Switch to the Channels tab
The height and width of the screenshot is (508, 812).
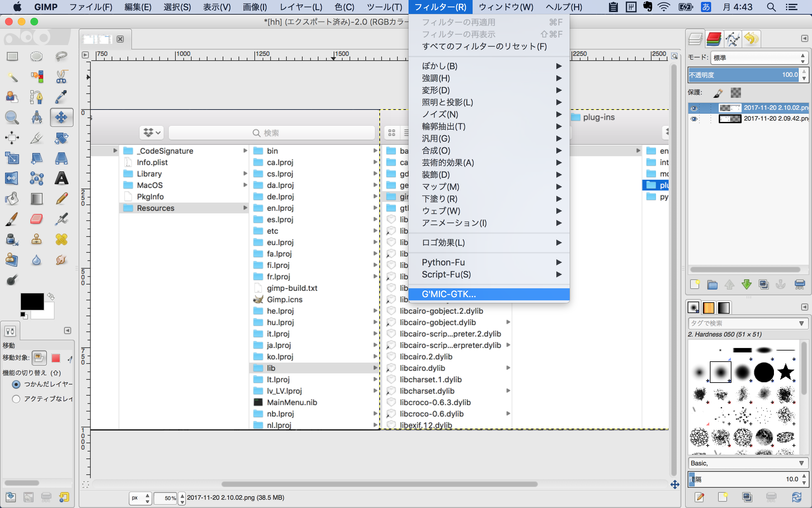pos(714,39)
